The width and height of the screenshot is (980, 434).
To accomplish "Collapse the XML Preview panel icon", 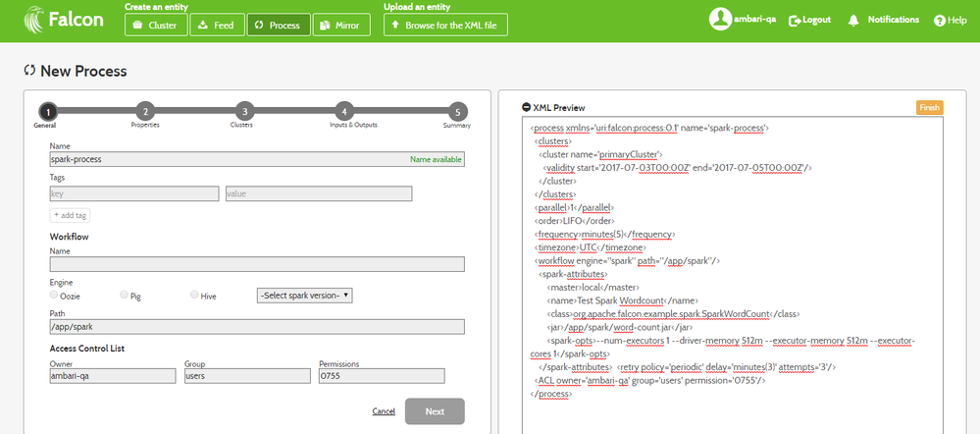I will tap(526, 108).
